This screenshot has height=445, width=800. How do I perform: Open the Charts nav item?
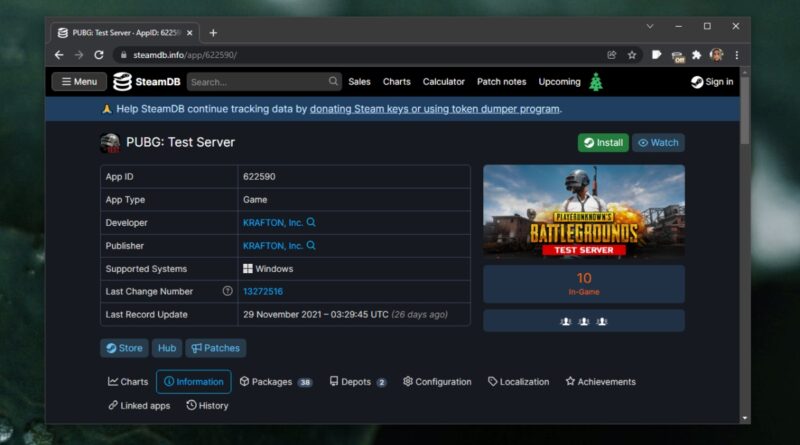(x=396, y=82)
